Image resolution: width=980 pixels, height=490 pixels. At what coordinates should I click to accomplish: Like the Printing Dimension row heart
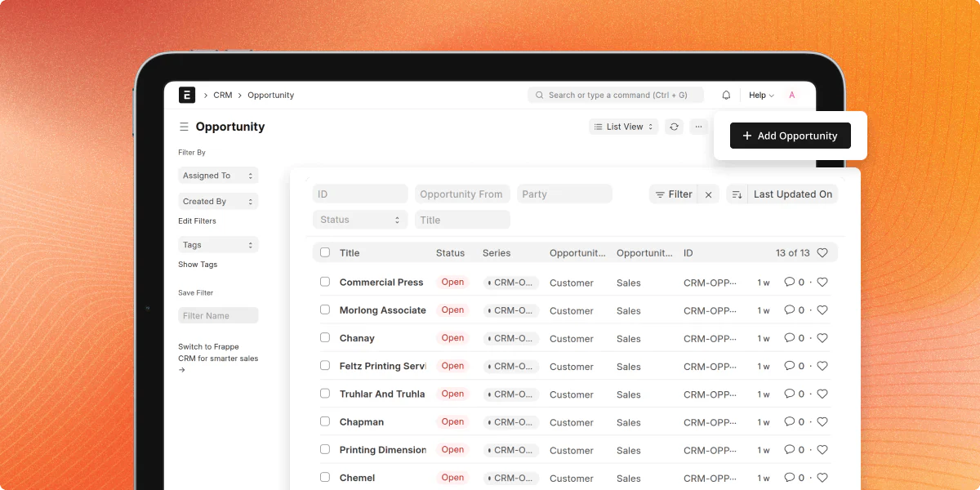[822, 450]
